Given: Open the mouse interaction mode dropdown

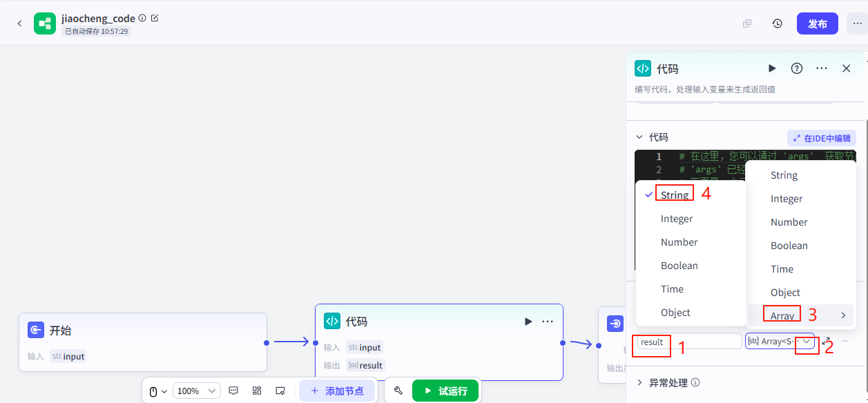Looking at the screenshot, I should (158, 391).
